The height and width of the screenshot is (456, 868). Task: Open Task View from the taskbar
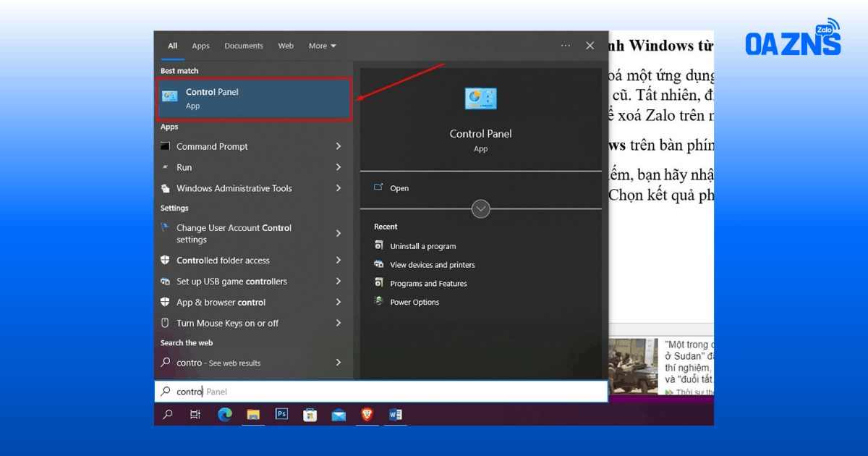(x=195, y=415)
